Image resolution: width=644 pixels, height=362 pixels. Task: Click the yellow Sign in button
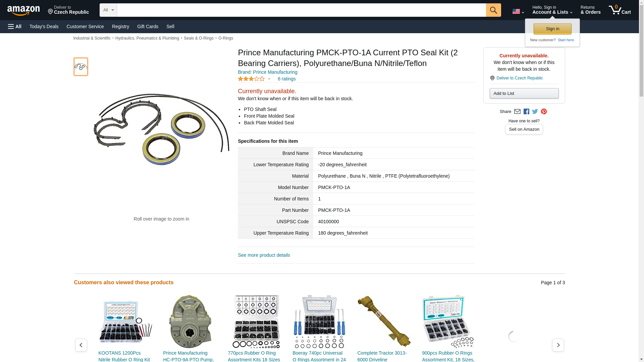(x=552, y=29)
